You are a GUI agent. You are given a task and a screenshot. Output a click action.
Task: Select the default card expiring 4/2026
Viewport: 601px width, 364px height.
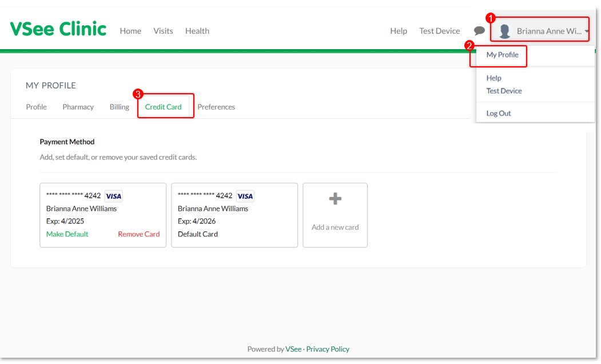coord(234,215)
